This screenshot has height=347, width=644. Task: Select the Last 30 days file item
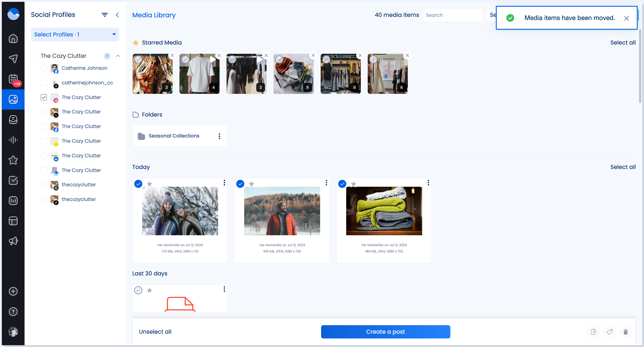point(138,290)
